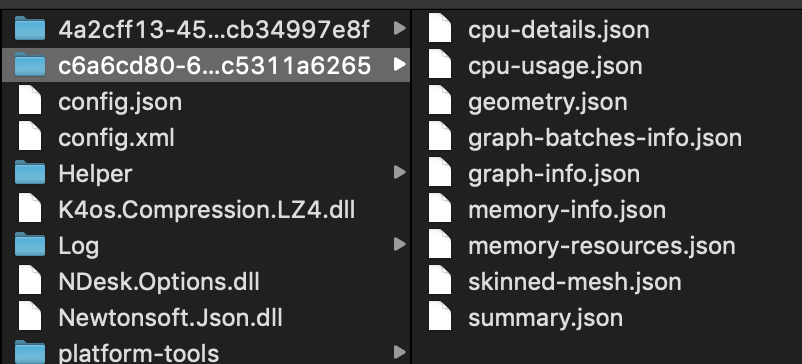Select the memory-resources.json file

click(602, 246)
